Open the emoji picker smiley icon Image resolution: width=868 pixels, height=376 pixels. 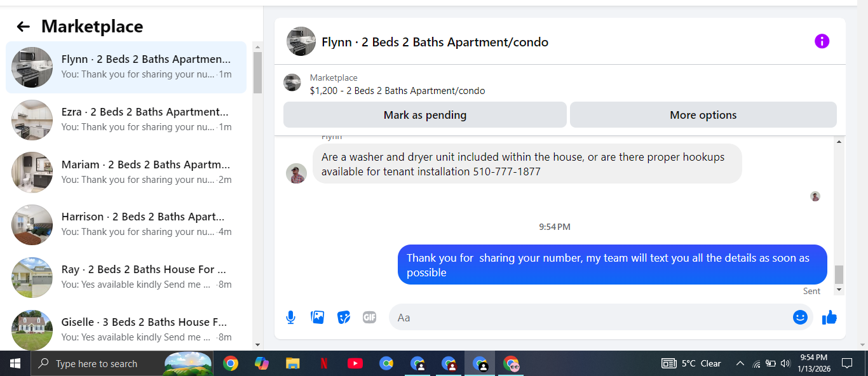[x=800, y=317]
